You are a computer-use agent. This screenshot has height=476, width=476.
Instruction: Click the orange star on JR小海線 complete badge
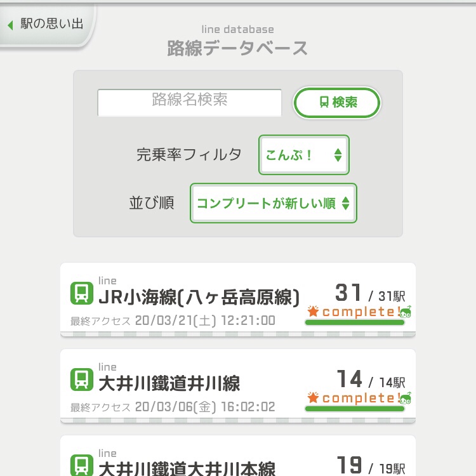(x=313, y=311)
